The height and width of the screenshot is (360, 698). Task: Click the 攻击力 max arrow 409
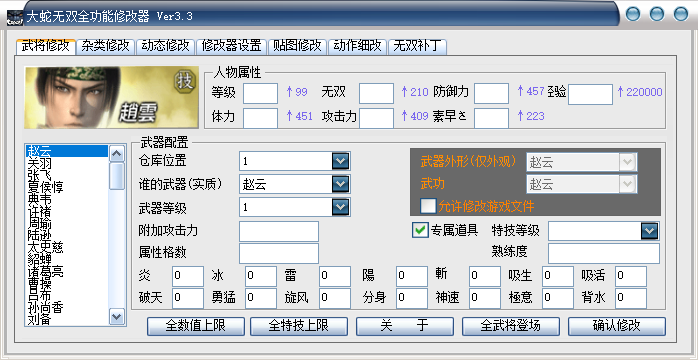414,116
